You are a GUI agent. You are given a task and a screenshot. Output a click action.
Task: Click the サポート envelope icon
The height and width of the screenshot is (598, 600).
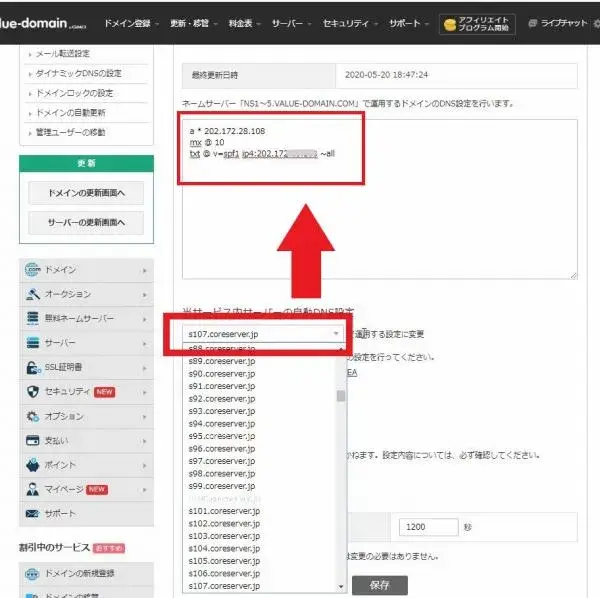tap(32, 513)
